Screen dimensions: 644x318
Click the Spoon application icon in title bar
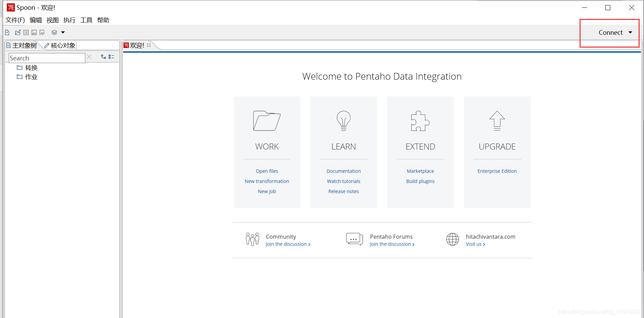tap(10, 7)
